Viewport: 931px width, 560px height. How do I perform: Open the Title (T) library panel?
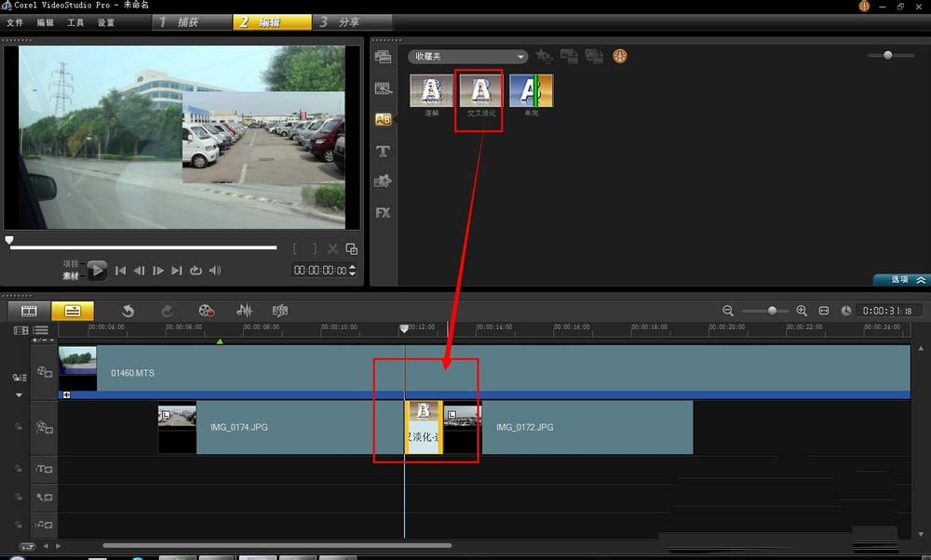tap(383, 151)
